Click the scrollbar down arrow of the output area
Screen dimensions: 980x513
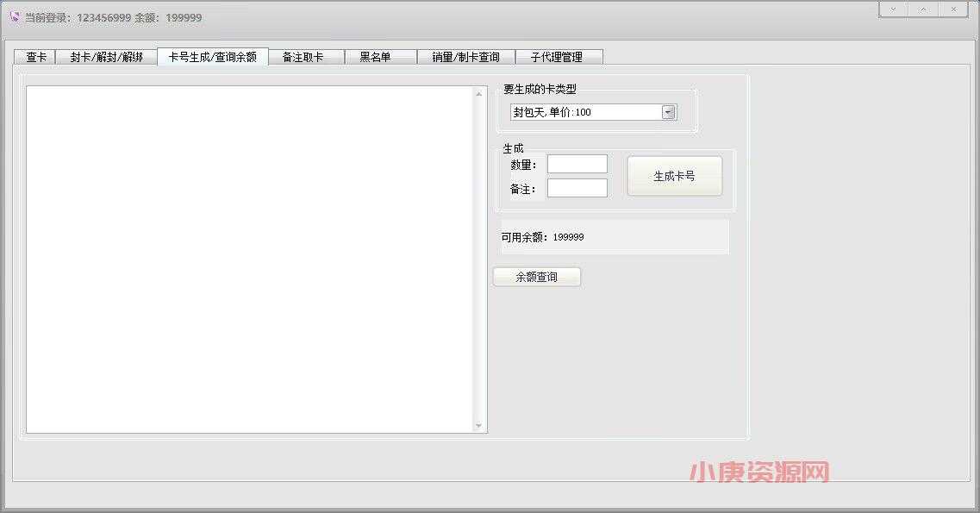pyautogui.click(x=480, y=425)
